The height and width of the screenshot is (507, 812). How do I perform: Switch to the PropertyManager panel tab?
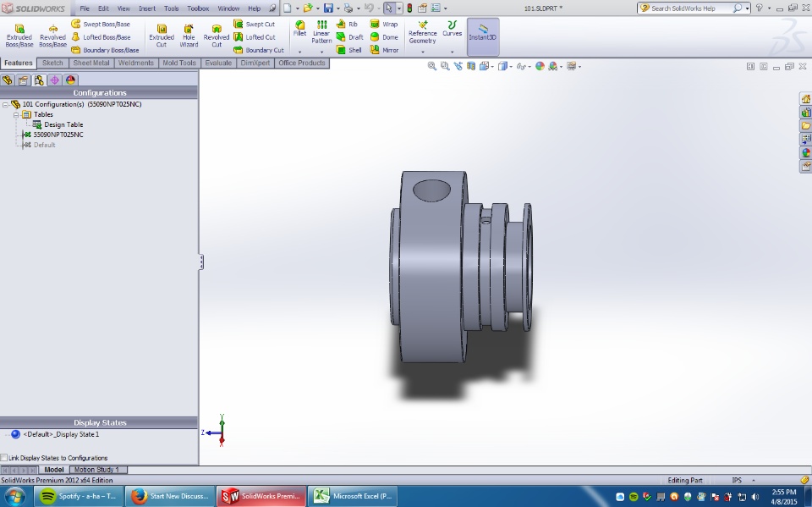coord(23,80)
